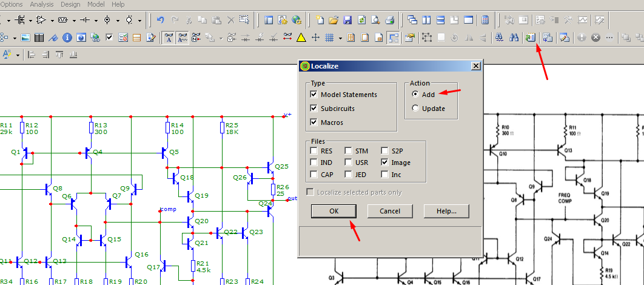Enable the S2P files checkbox
Viewport: 644px width, 285px height.
pyautogui.click(x=385, y=151)
